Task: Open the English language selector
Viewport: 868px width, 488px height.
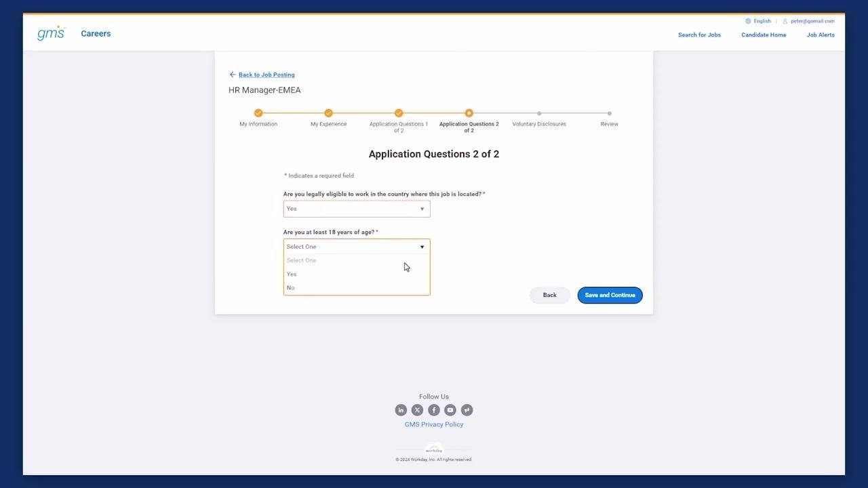Action: click(762, 21)
